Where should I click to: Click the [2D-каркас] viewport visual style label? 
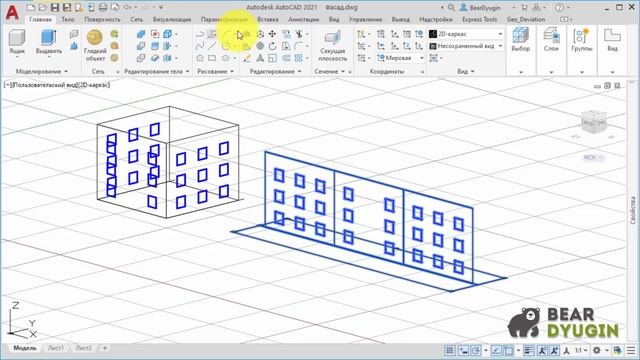pyautogui.click(x=94, y=85)
